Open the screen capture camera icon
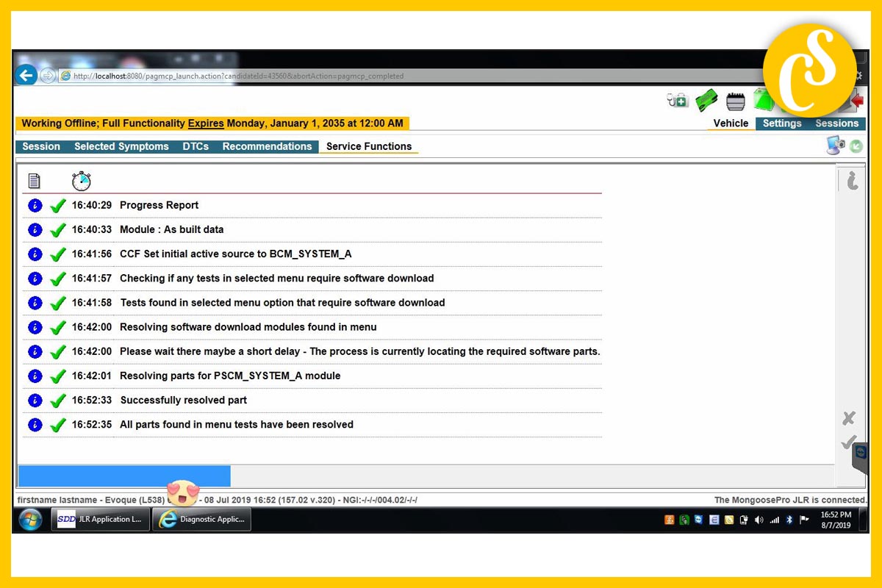This screenshot has width=882, height=588. [x=836, y=146]
